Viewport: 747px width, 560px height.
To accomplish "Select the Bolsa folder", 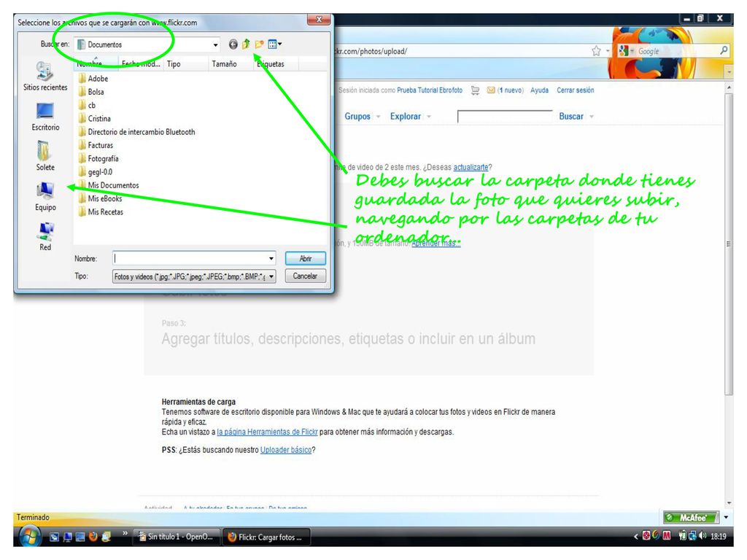I will [x=91, y=92].
